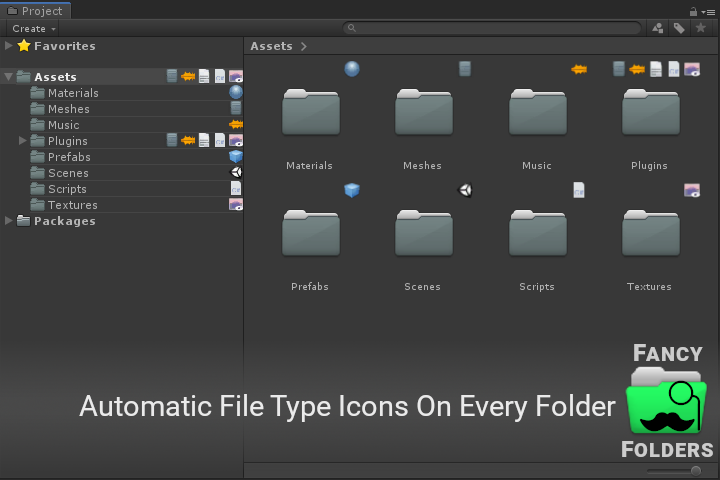Image resolution: width=720 pixels, height=480 pixels.
Task: Click the audio icon on the Music tree row
Action: pyautogui.click(x=236, y=124)
